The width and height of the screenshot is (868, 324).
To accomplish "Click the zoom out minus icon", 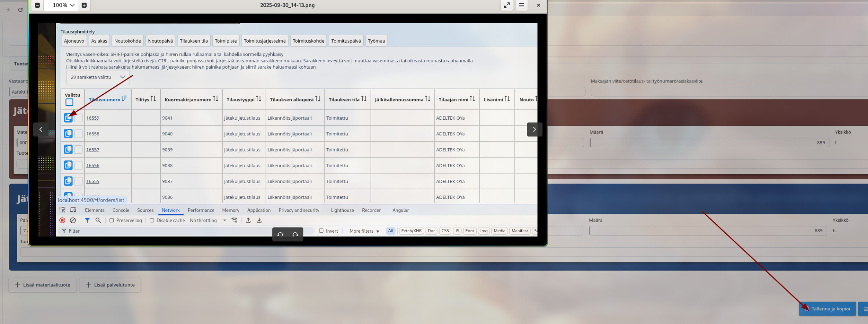I will [37, 5].
